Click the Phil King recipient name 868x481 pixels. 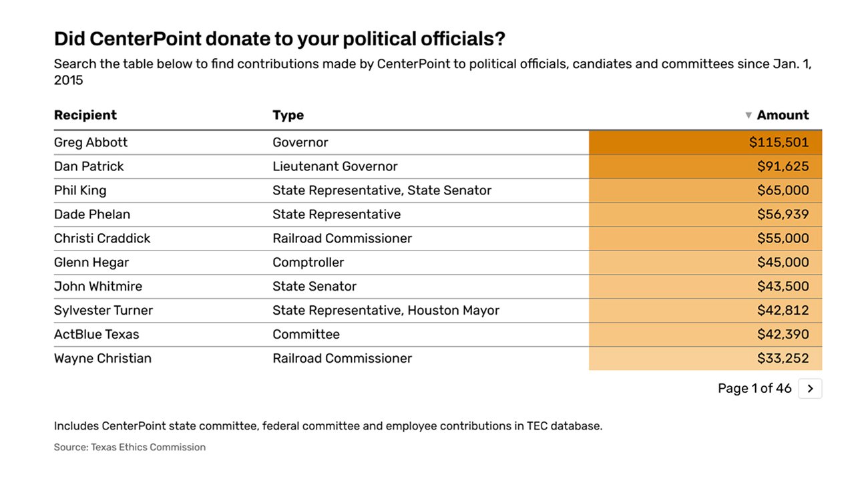click(80, 190)
